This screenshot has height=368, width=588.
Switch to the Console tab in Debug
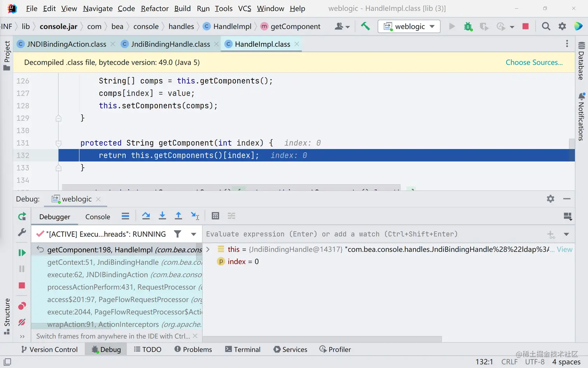click(98, 217)
